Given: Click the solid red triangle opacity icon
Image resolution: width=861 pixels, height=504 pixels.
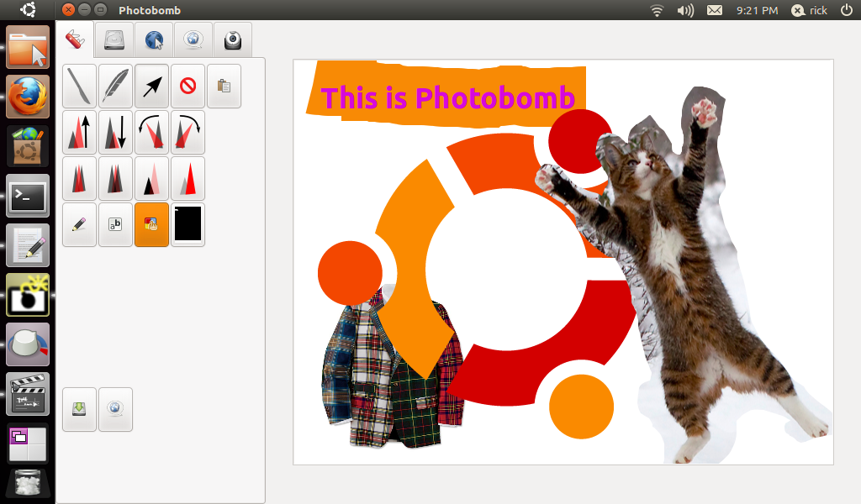Looking at the screenshot, I should point(188,178).
